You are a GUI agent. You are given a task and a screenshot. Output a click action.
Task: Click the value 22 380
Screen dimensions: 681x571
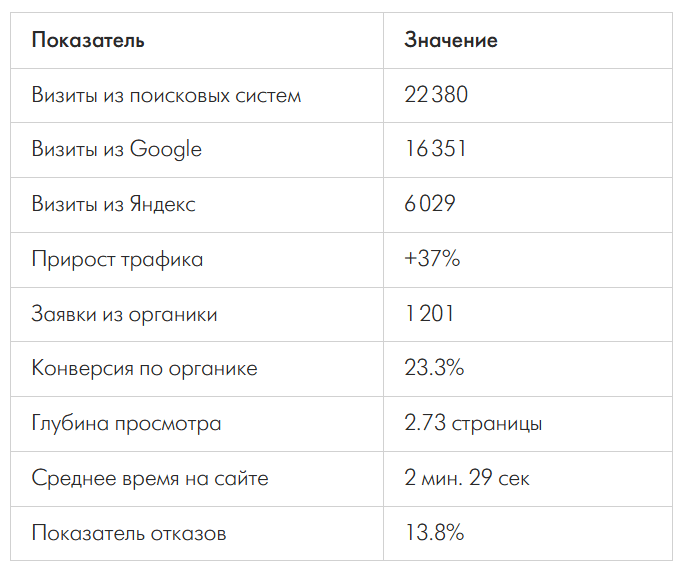pos(436,96)
